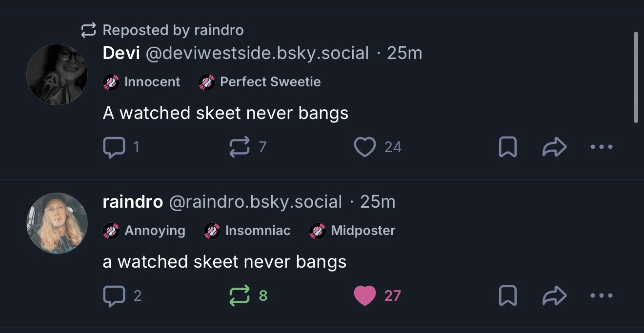
Task: Share Devi's post
Action: tap(554, 147)
